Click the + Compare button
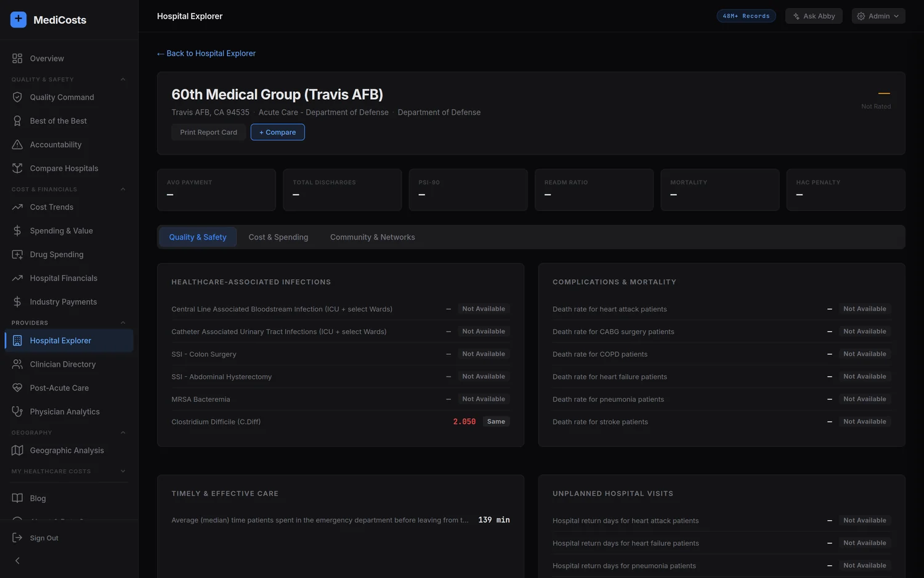The height and width of the screenshot is (578, 924). point(278,132)
